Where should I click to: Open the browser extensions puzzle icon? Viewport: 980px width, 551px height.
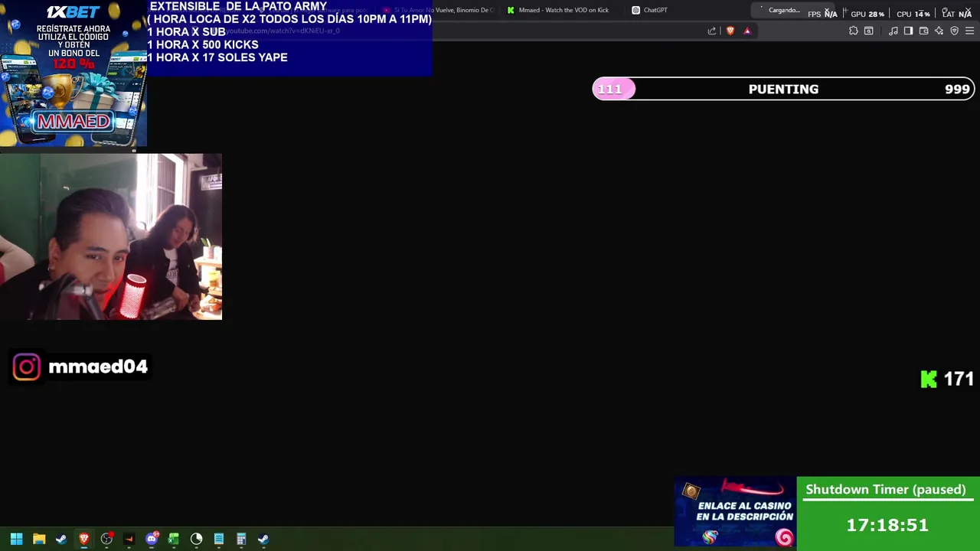point(854,31)
